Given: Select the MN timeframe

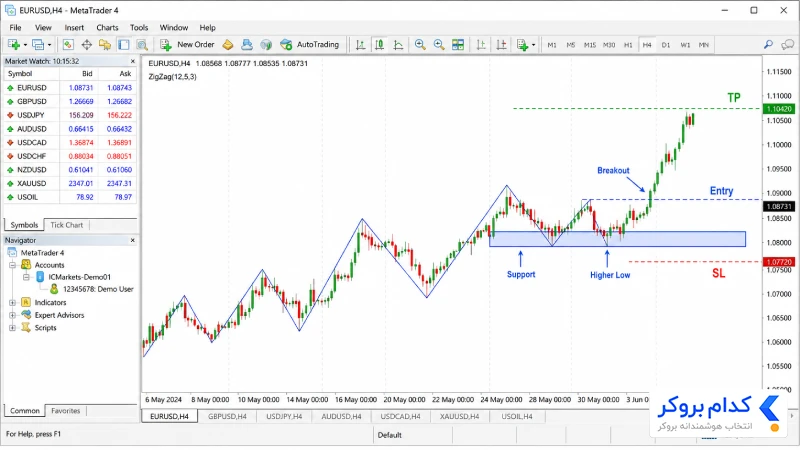Looking at the screenshot, I should (x=704, y=45).
